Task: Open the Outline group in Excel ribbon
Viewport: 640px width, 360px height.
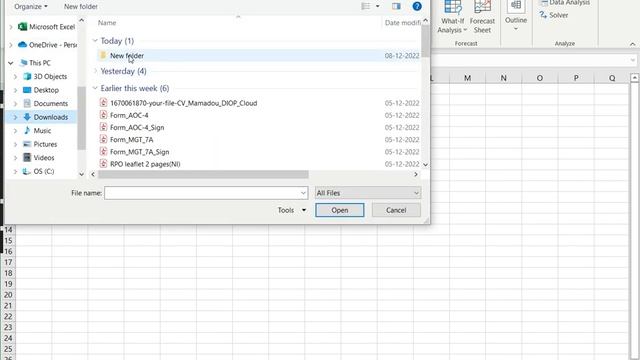Action: [x=516, y=17]
